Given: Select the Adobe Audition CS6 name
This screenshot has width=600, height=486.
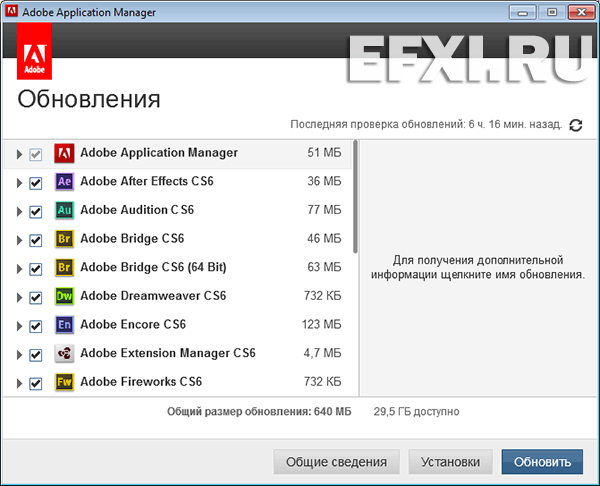Looking at the screenshot, I should pos(137,210).
